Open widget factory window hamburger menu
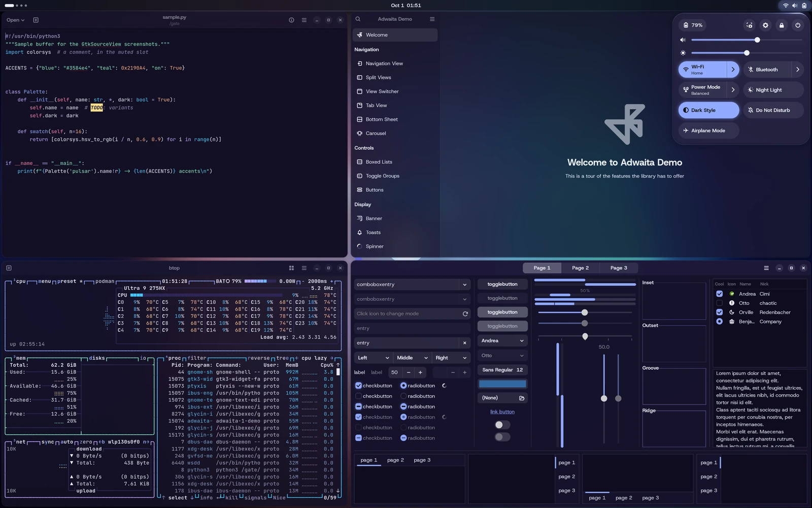The image size is (812, 508). pyautogui.click(x=766, y=268)
